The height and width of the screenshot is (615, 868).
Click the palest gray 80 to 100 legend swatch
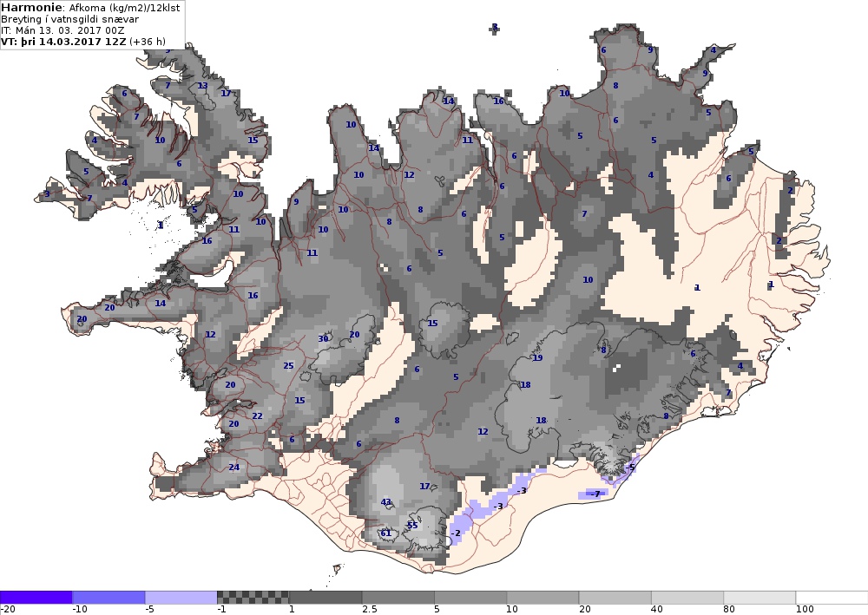759,598
